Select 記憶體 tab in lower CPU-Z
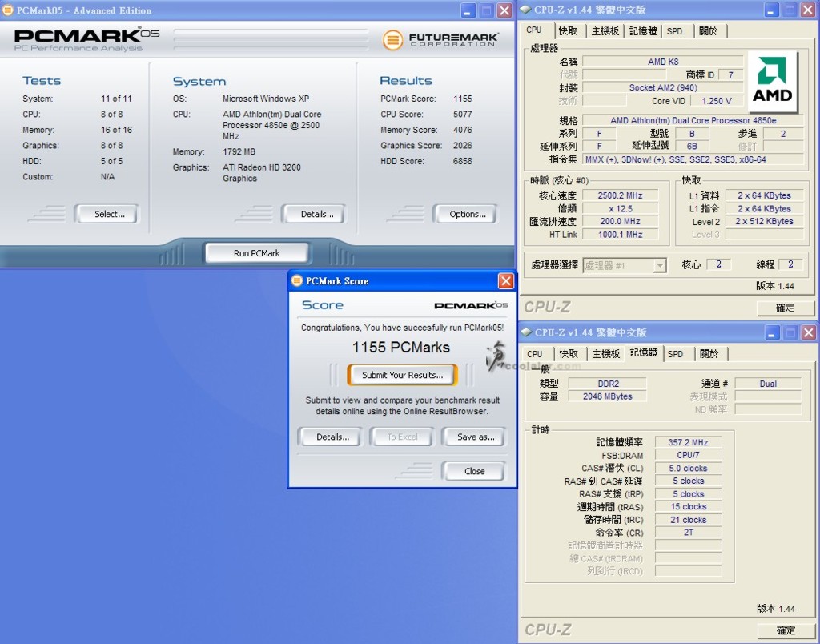 [644, 352]
